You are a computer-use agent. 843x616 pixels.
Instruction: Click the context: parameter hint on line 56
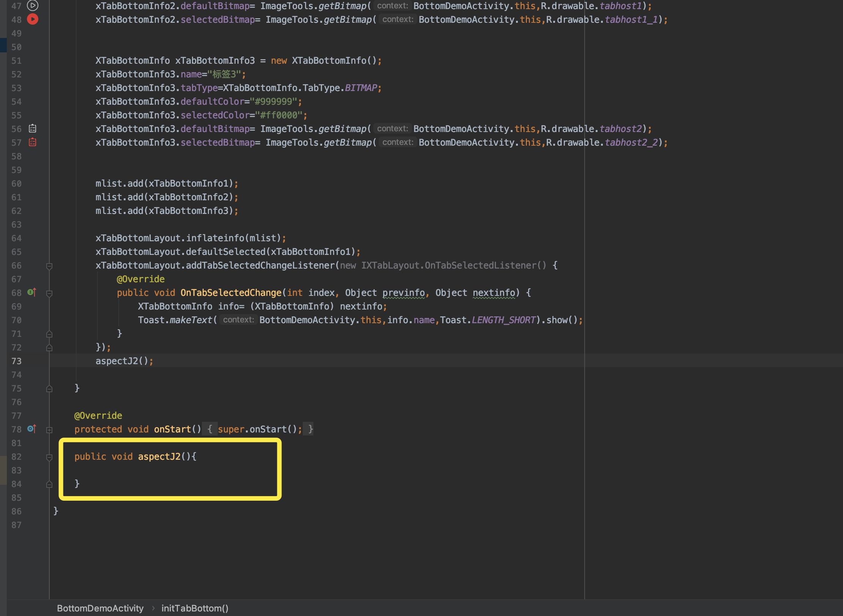[x=392, y=129]
